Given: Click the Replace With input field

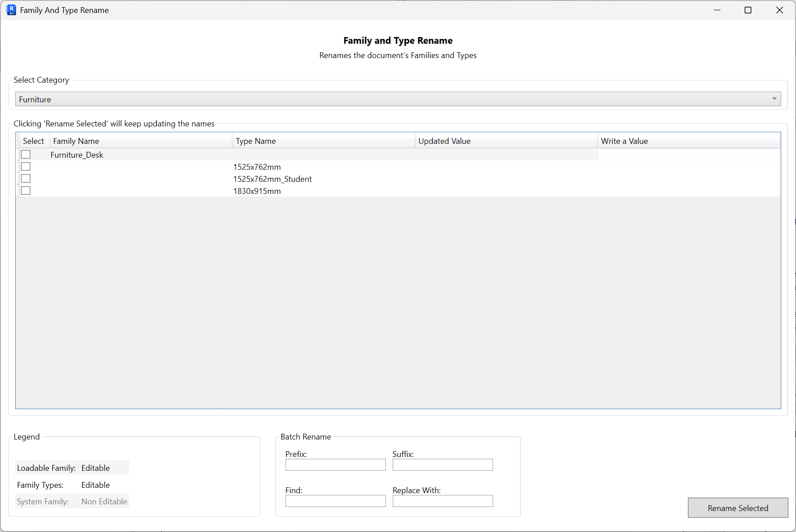Looking at the screenshot, I should click(442, 501).
